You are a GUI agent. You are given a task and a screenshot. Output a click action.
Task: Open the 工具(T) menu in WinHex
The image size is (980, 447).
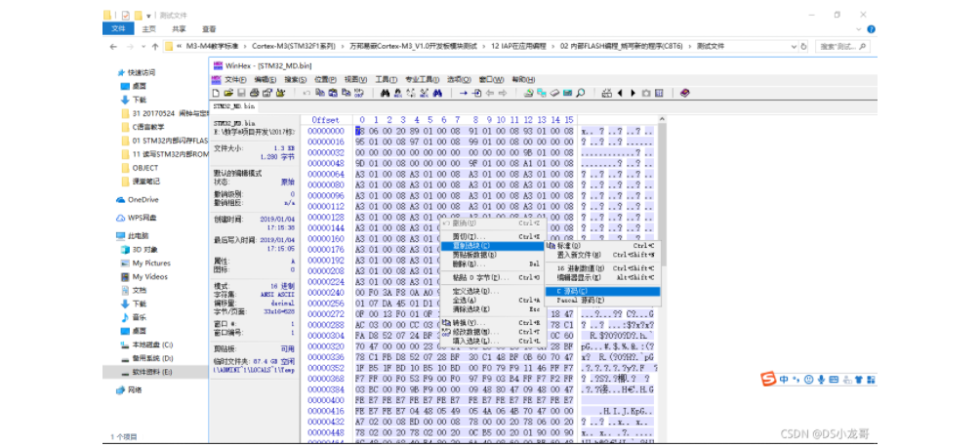[x=386, y=79]
